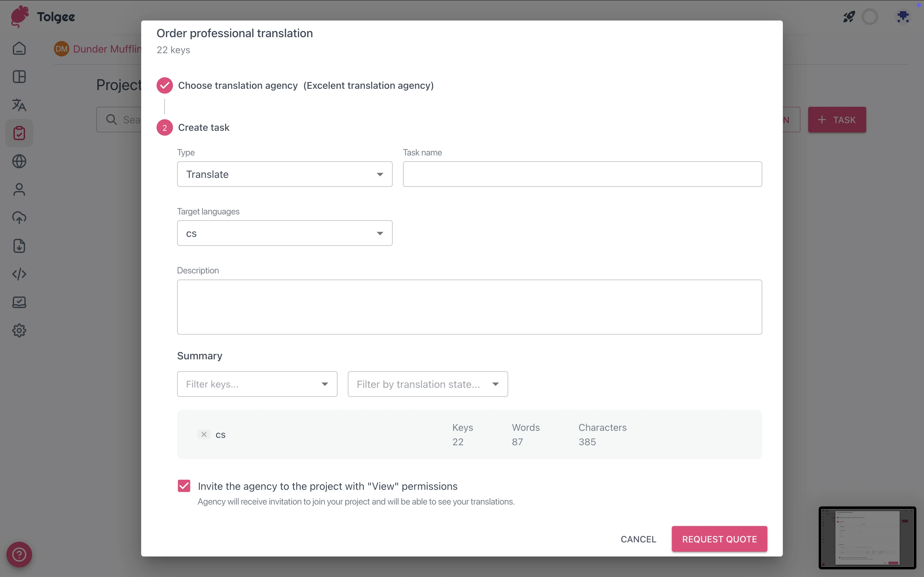Click the plus Task button in toolbar
Image resolution: width=924 pixels, height=577 pixels.
point(837,120)
